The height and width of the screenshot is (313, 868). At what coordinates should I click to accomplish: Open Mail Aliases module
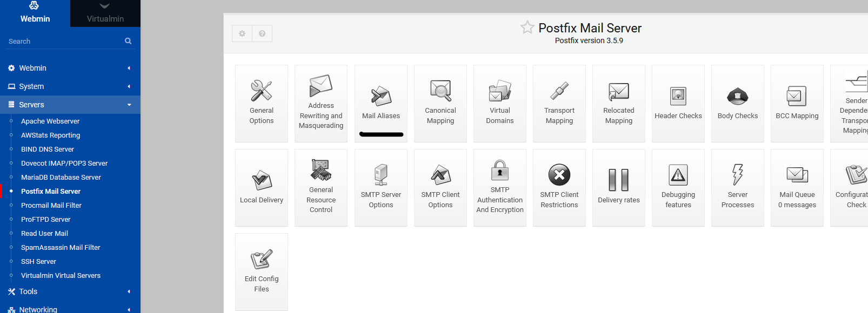[381, 104]
